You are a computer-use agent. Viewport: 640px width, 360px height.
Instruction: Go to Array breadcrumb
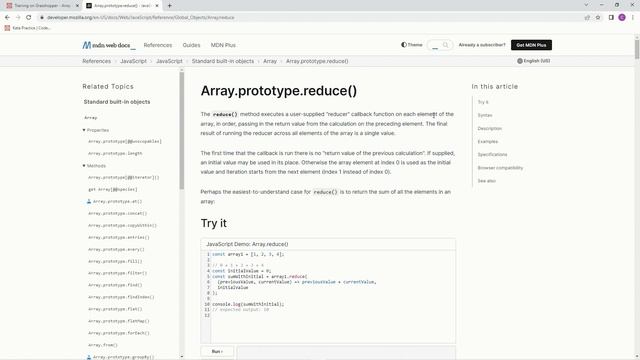tap(270, 61)
